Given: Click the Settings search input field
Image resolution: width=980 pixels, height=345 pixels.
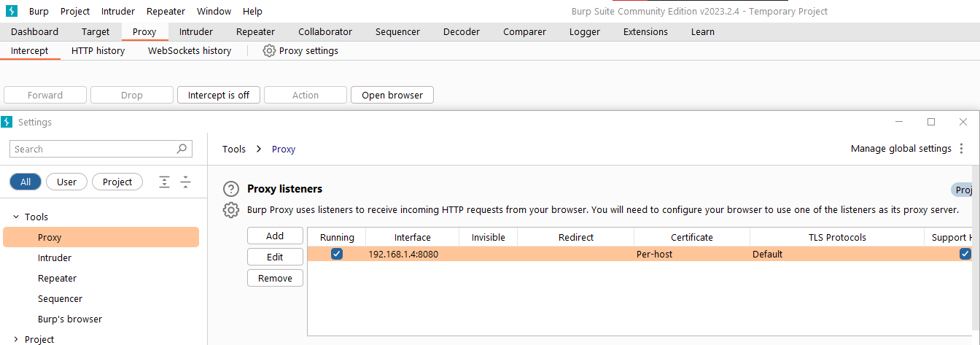Looking at the screenshot, I should [93, 149].
